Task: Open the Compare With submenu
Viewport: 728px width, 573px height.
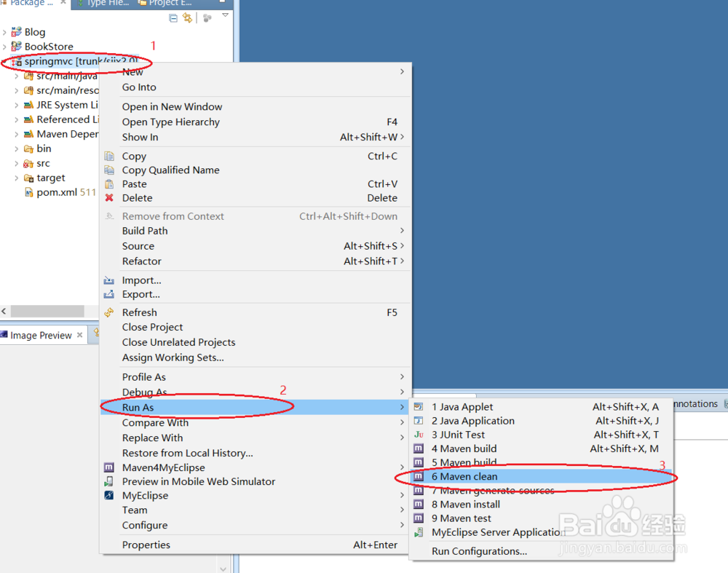Action: (x=256, y=422)
